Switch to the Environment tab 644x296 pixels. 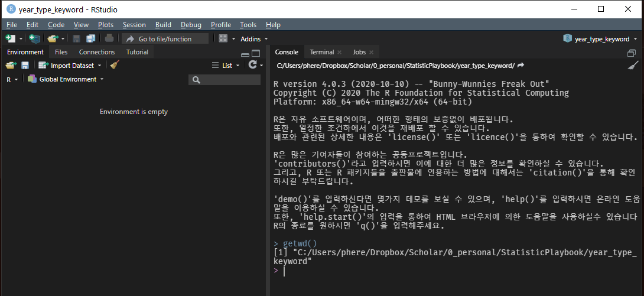click(x=25, y=52)
